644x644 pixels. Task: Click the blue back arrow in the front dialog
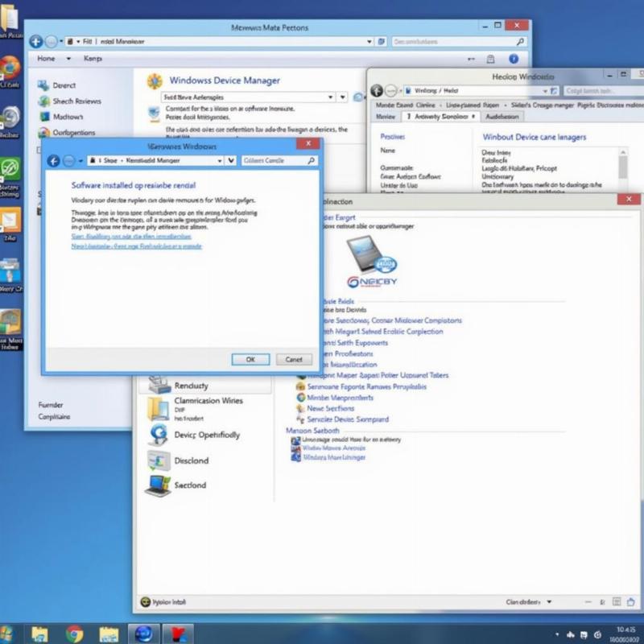[55, 161]
